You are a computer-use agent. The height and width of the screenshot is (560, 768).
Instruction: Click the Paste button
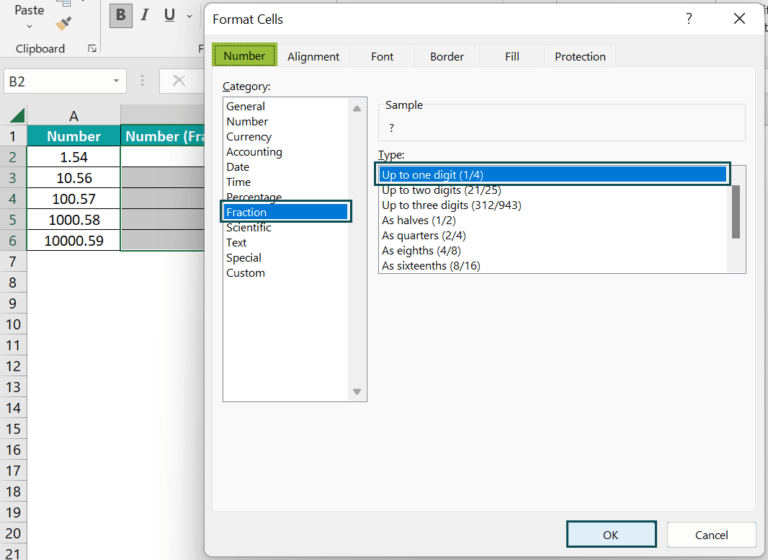pyautogui.click(x=29, y=10)
